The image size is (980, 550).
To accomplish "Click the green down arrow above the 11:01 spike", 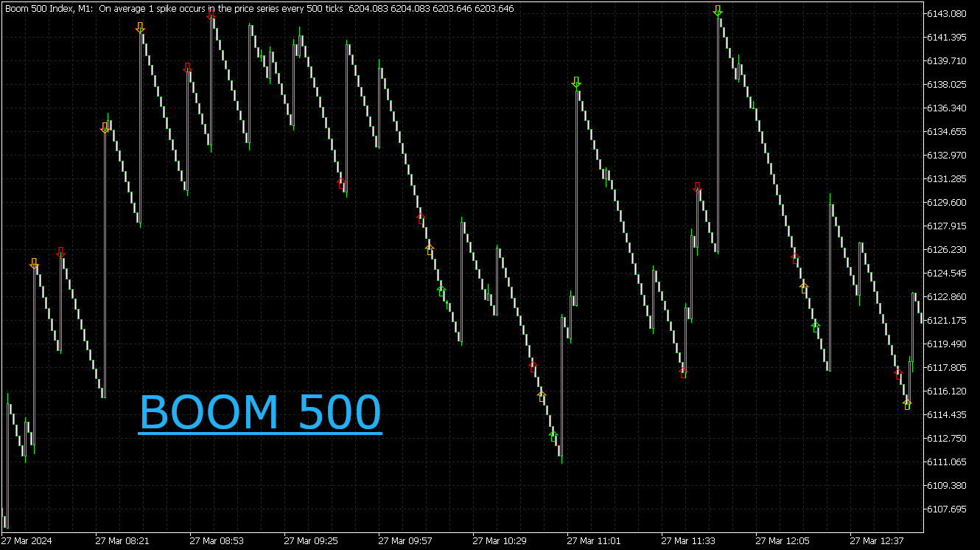I will [576, 83].
